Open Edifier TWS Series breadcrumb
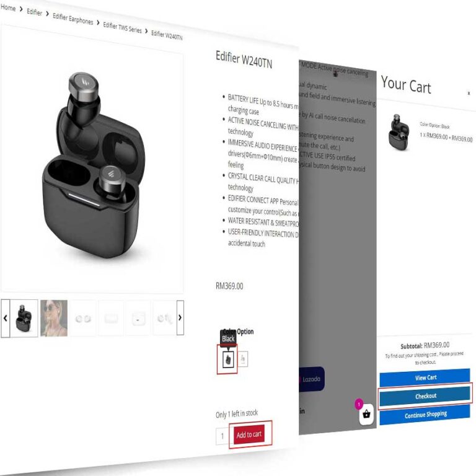This screenshot has height=476, width=476. [x=122, y=28]
